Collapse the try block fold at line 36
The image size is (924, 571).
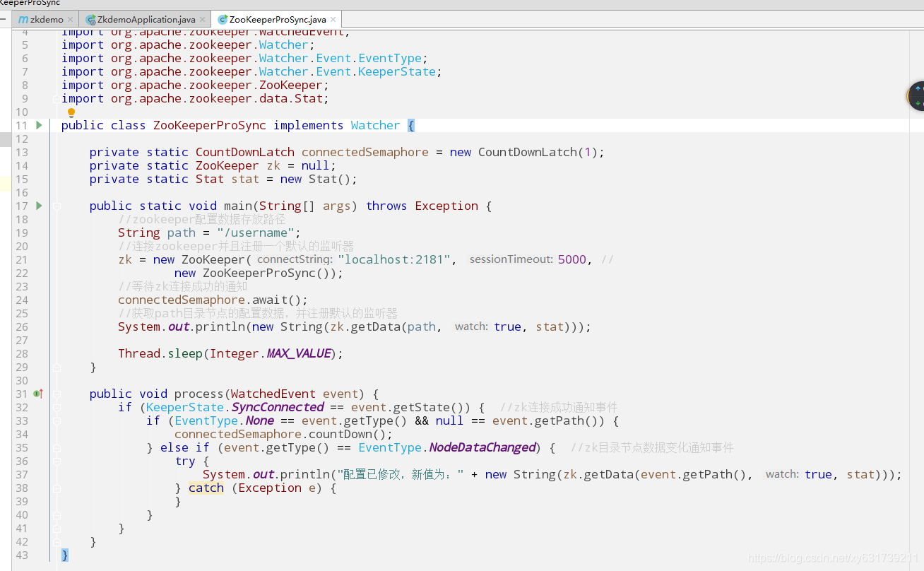57,461
